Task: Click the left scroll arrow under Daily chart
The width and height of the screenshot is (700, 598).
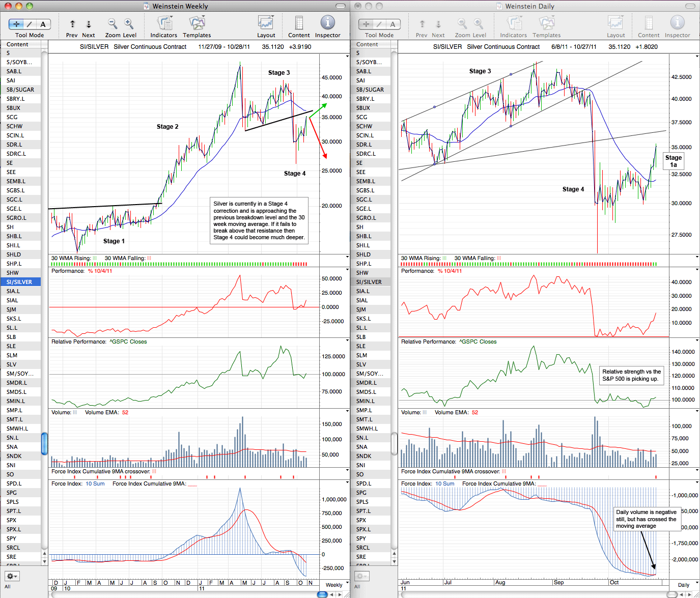Action: (682, 594)
